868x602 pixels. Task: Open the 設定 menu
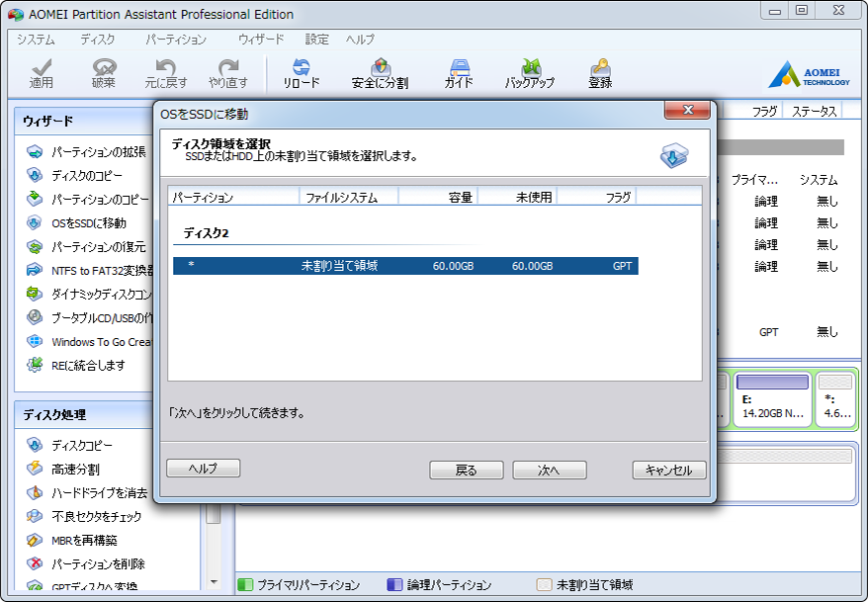[317, 40]
